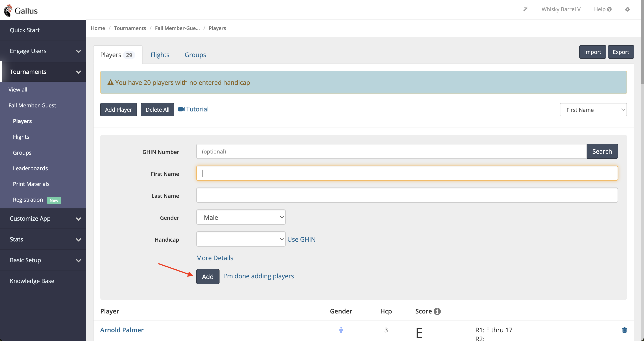Image resolution: width=644 pixels, height=341 pixels.
Task: Switch to the Flights tab
Action: (160, 55)
